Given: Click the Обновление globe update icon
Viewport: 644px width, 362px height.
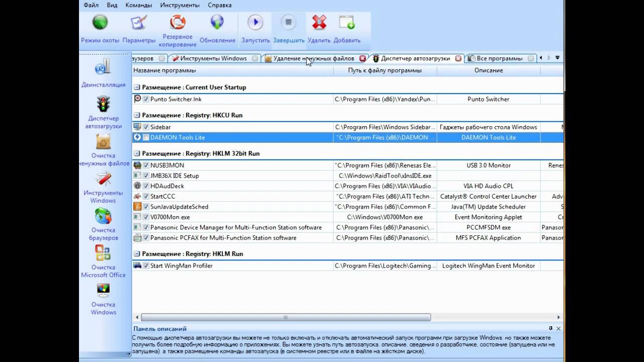Looking at the screenshot, I should (x=217, y=23).
